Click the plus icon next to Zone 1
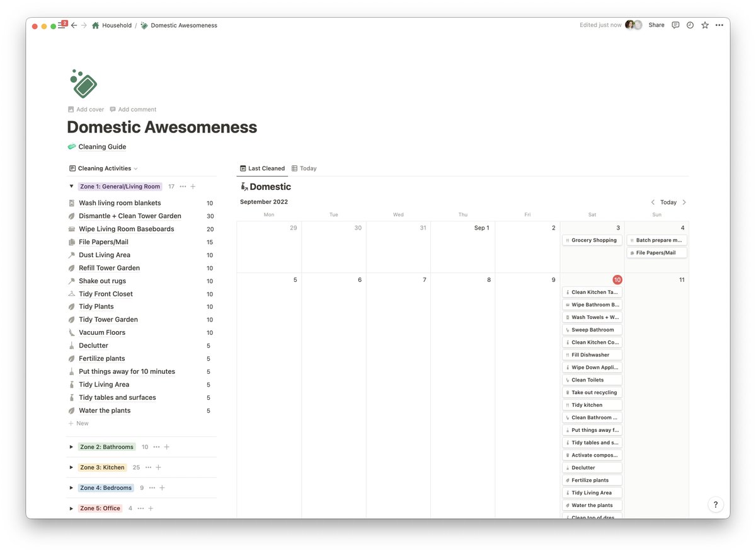 coord(193,187)
